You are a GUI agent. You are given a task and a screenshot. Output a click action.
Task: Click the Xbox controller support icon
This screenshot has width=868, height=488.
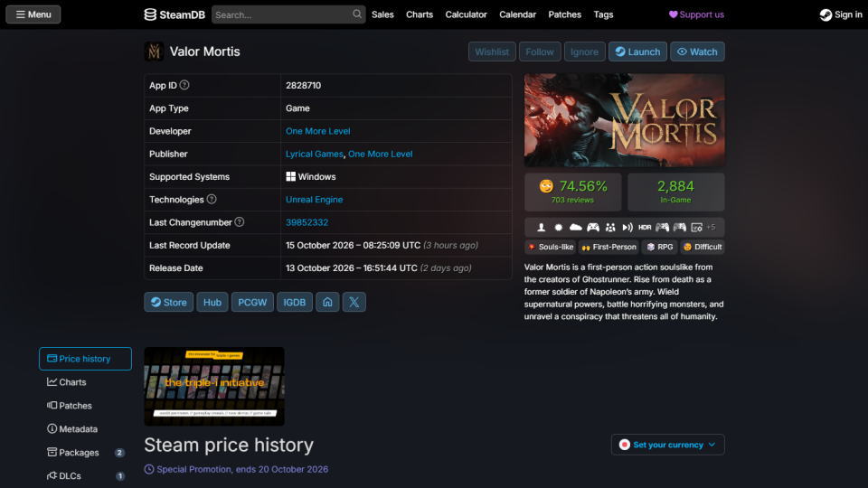pos(593,227)
